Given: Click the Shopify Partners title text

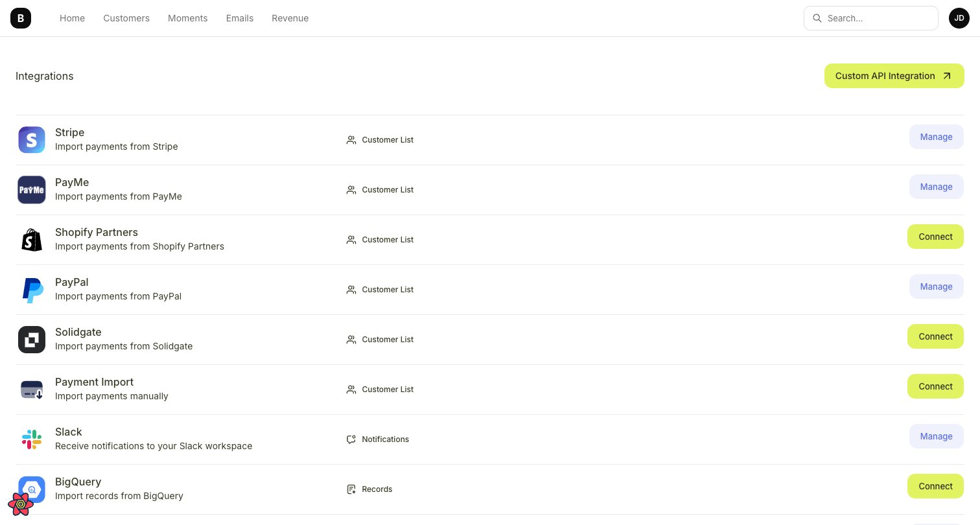Looking at the screenshot, I should [x=97, y=232].
